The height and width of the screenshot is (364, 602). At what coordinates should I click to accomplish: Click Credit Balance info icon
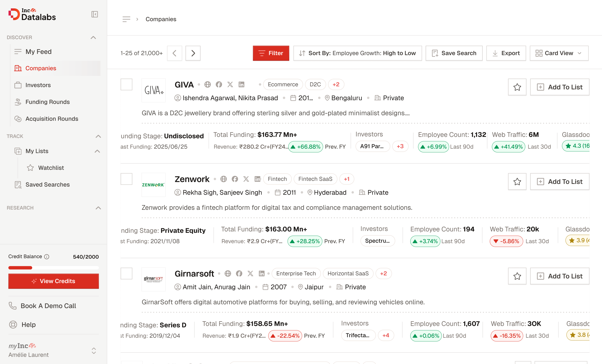pos(47,257)
